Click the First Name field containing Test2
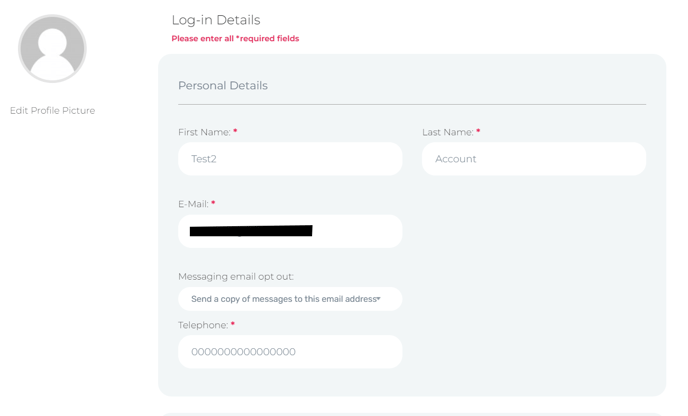 click(290, 159)
